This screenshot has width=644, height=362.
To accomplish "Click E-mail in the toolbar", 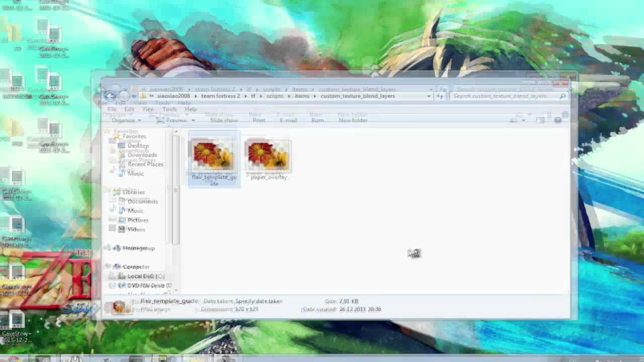I will tap(288, 120).
